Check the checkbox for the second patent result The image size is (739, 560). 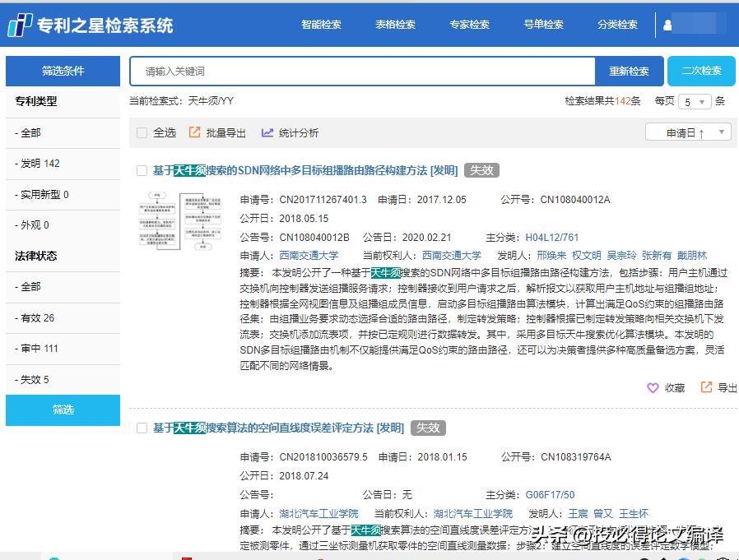coord(142,428)
